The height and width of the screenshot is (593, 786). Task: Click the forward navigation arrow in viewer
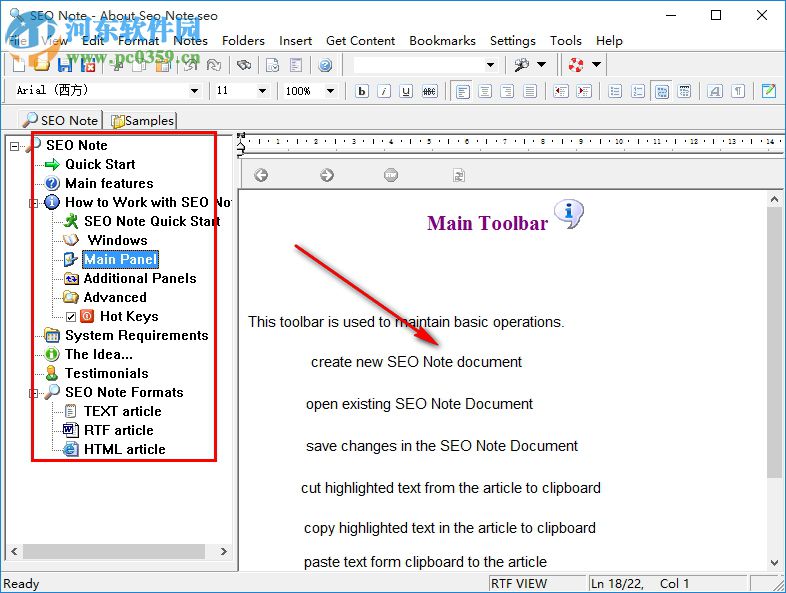(x=326, y=175)
